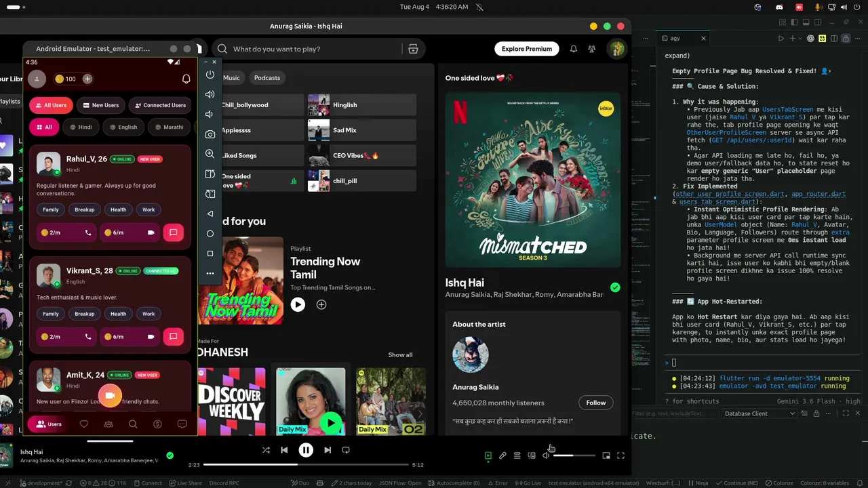This screenshot has width=868, height=488.
Task: Click the Explore Premium button
Action: coord(527,49)
